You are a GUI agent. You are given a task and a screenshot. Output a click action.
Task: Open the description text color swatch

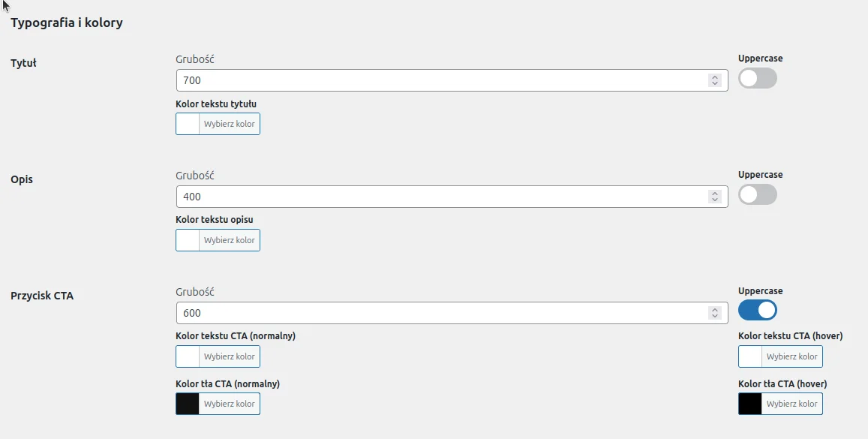pos(188,240)
